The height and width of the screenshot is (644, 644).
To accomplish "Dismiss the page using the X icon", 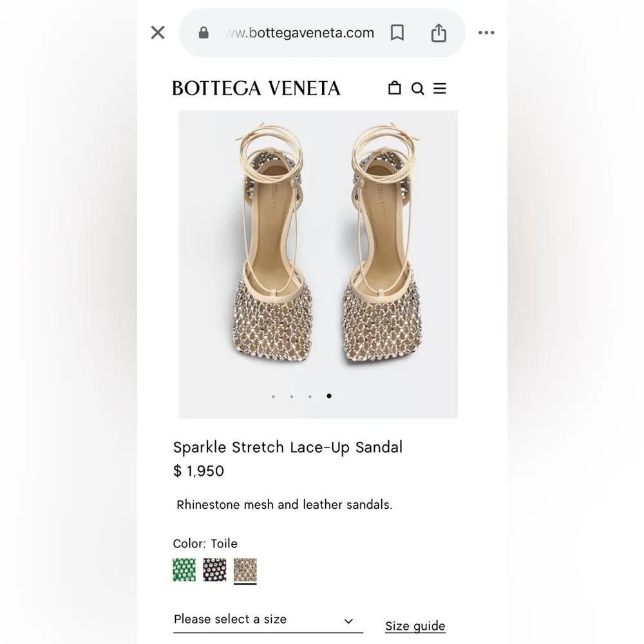I will tap(157, 32).
